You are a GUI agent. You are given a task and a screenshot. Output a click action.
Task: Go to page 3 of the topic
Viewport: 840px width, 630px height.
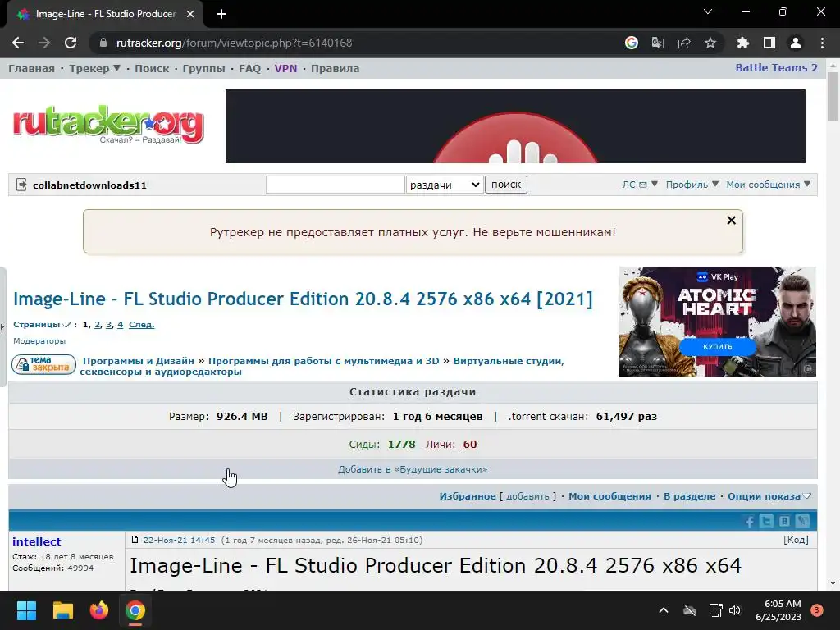pos(109,325)
